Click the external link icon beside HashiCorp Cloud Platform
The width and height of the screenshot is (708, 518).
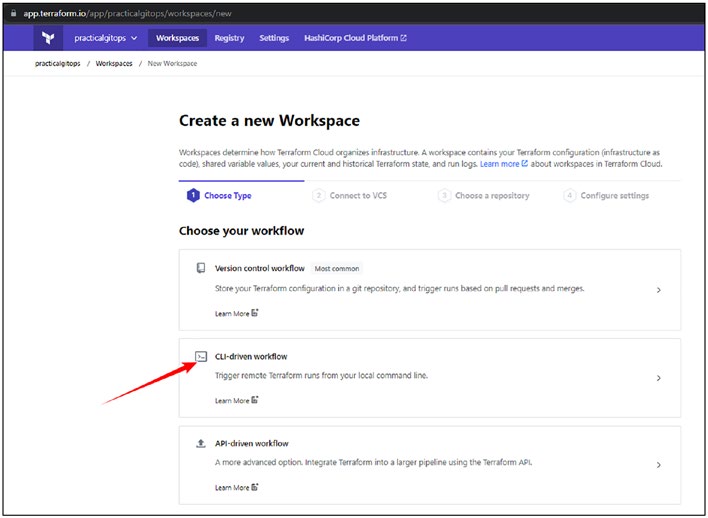click(403, 38)
